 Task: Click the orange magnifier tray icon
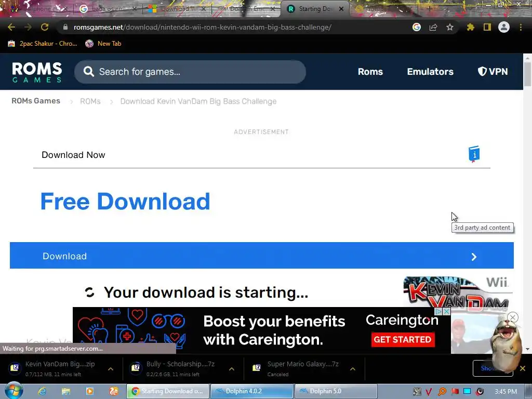pyautogui.click(x=442, y=392)
